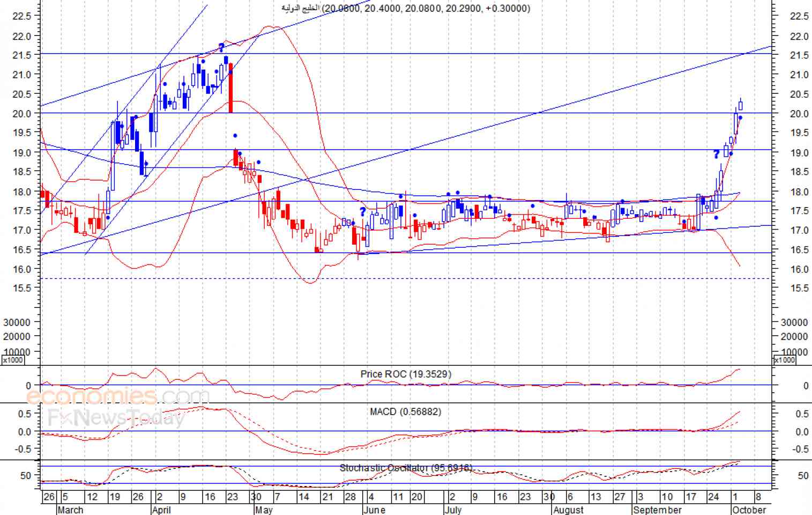Image resolution: width=812 pixels, height=515 pixels.
Task: Click the left x1000 volume scale box
Action: [13, 360]
